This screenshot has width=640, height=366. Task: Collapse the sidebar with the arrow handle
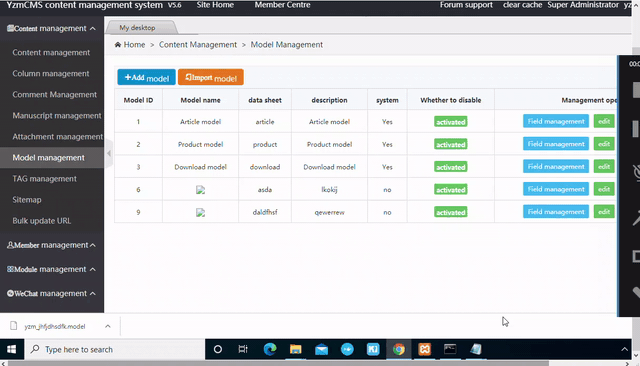(109, 153)
